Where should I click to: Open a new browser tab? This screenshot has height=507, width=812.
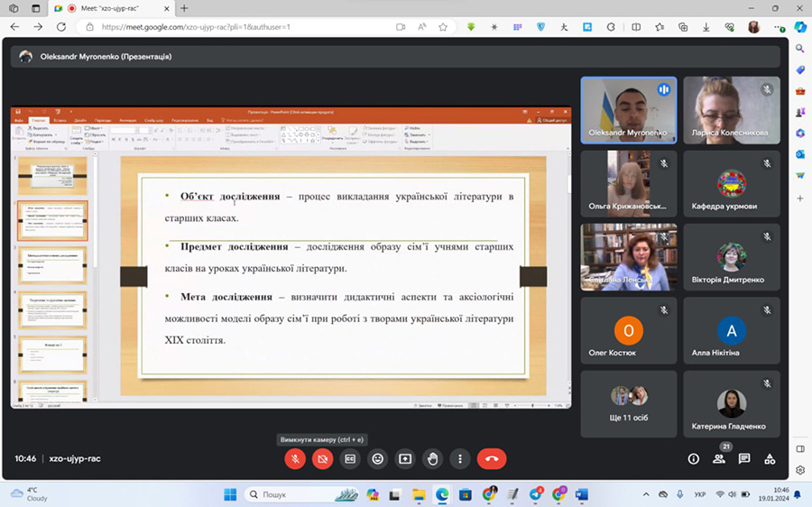(x=184, y=8)
